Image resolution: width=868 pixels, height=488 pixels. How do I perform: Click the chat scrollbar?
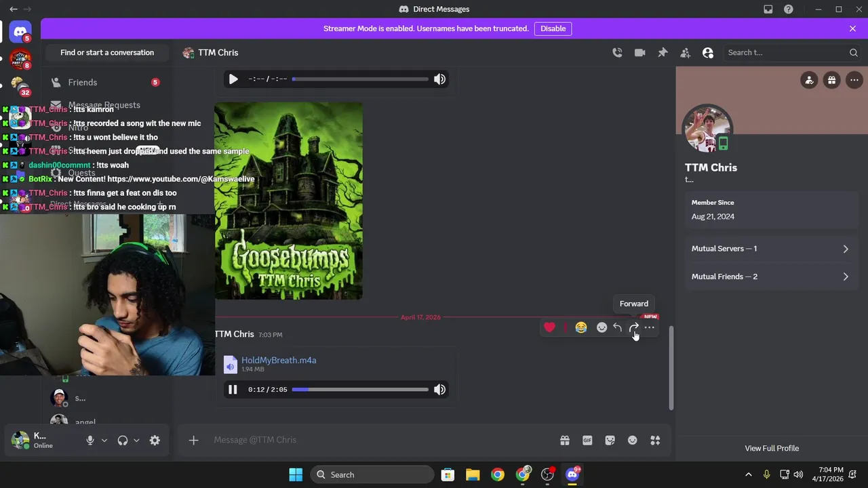(671, 368)
